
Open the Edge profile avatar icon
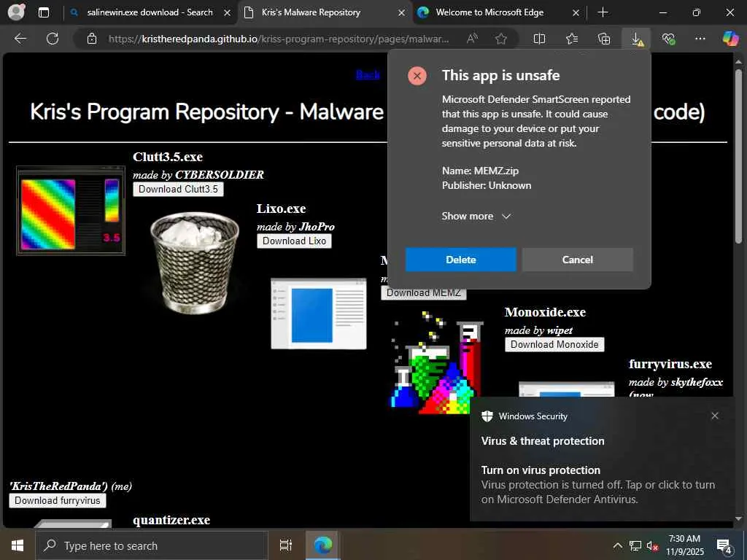(x=17, y=12)
